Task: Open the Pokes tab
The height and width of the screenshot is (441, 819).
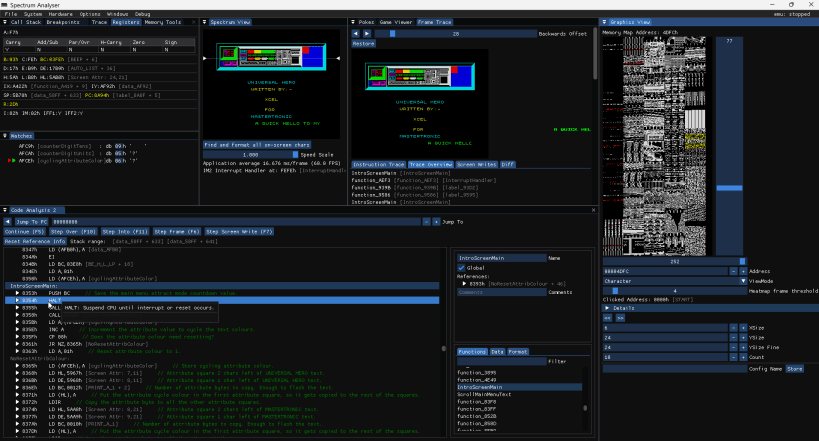Action: click(x=366, y=22)
